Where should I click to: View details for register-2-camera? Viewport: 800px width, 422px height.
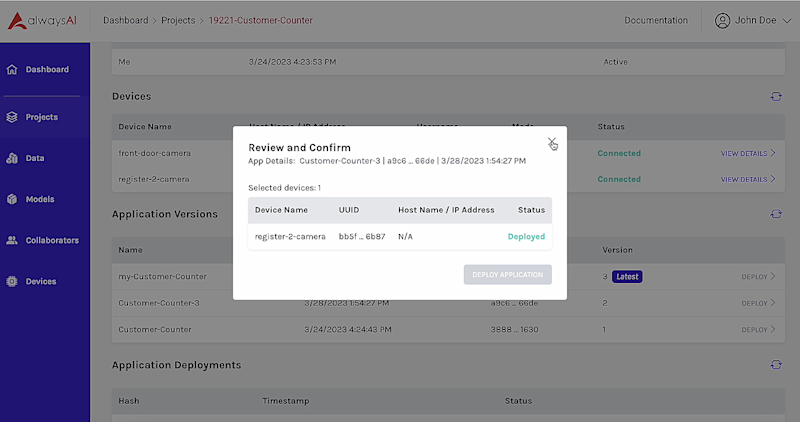(x=748, y=179)
